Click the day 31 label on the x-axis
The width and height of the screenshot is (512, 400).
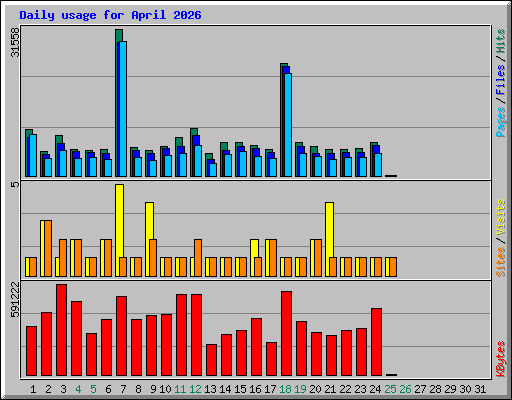click(x=480, y=389)
